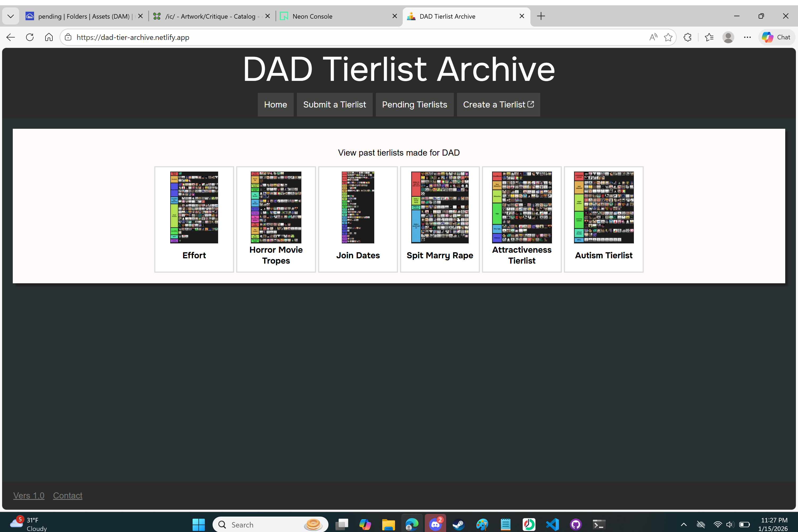Viewport: 798px width, 532px height.
Task: Expand hidden system tray icons chevron
Action: [684, 525]
